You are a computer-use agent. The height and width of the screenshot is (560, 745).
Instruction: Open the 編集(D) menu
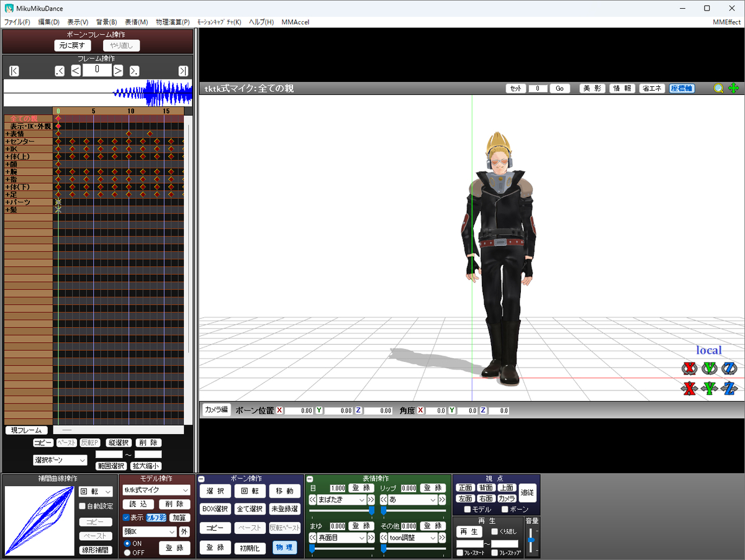point(48,22)
